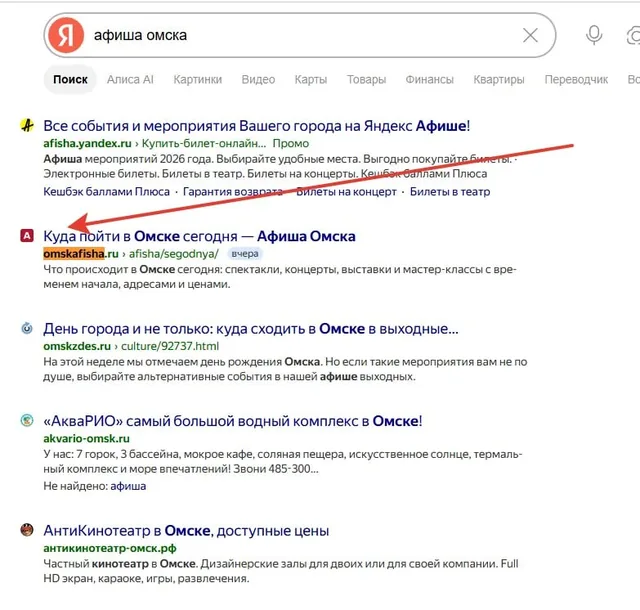Open the Кешбэк баллами Плюса sitelink
The height and width of the screenshot is (610, 640).
pyautogui.click(x=107, y=191)
